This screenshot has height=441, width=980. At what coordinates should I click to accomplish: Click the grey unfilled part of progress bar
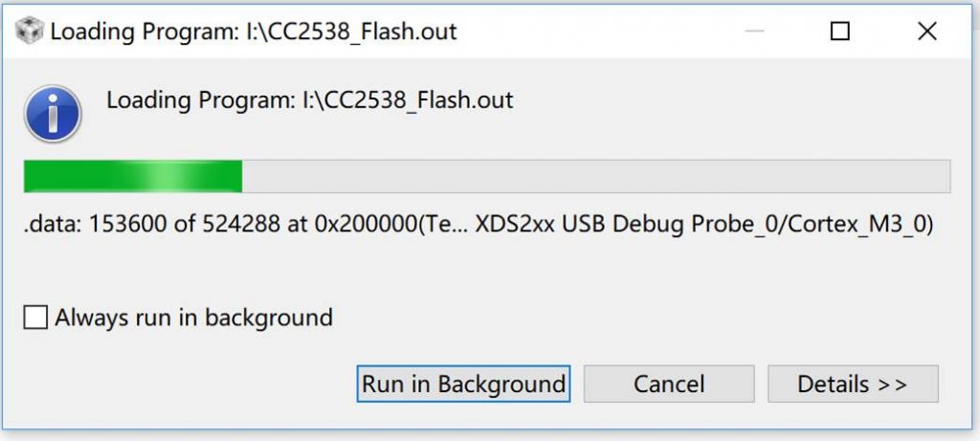pyautogui.click(x=593, y=177)
